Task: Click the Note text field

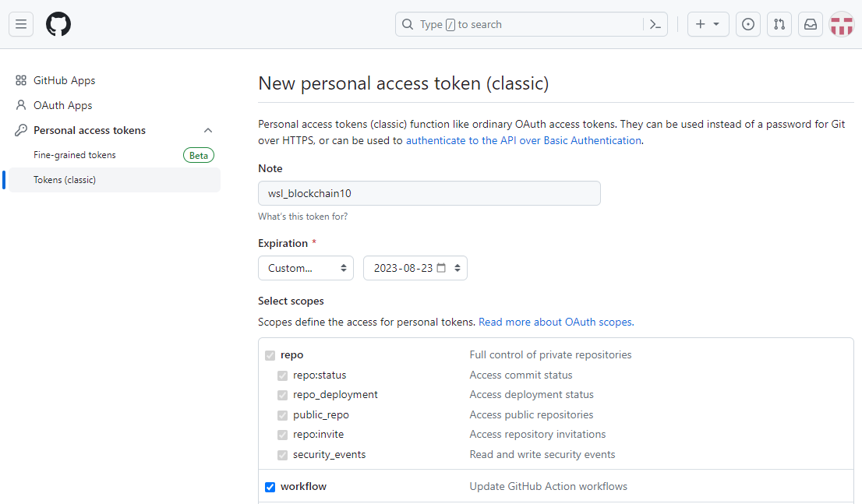Action: pos(429,193)
